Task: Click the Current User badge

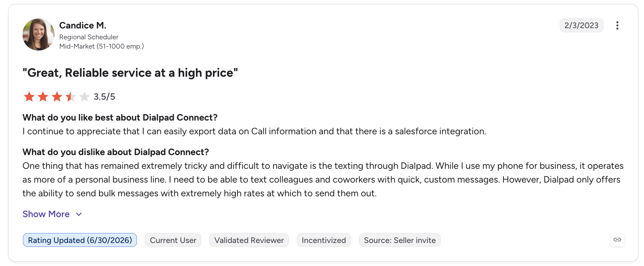Action: (173, 240)
